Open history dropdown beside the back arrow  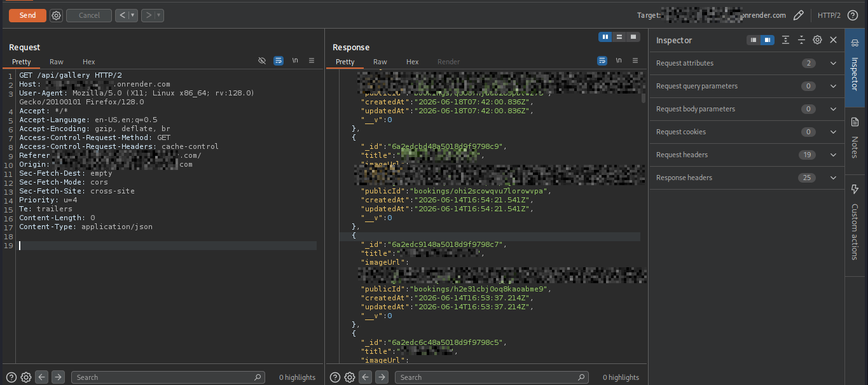tap(133, 15)
